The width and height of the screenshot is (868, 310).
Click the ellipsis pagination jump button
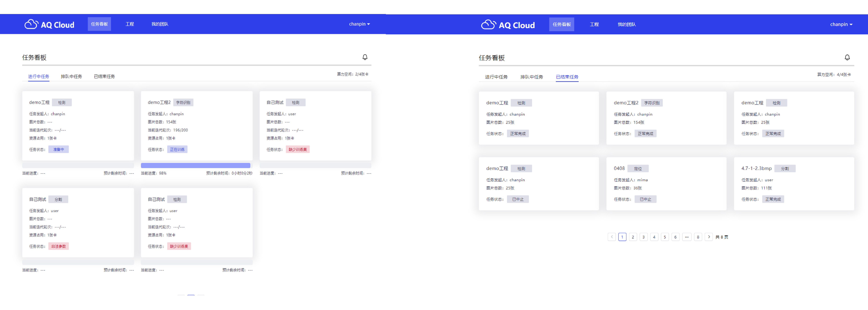(x=687, y=237)
